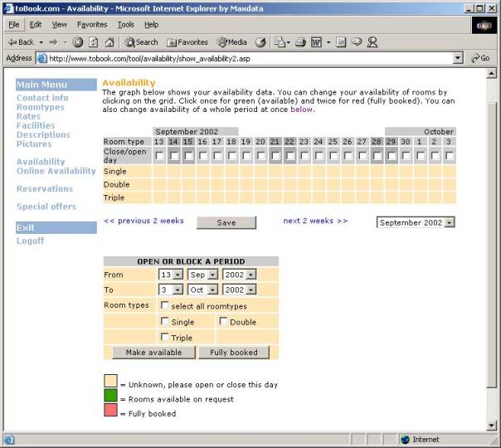Viewport: 501px width, 448px height.
Task: Click the Refresh page icon
Action: pos(93,42)
